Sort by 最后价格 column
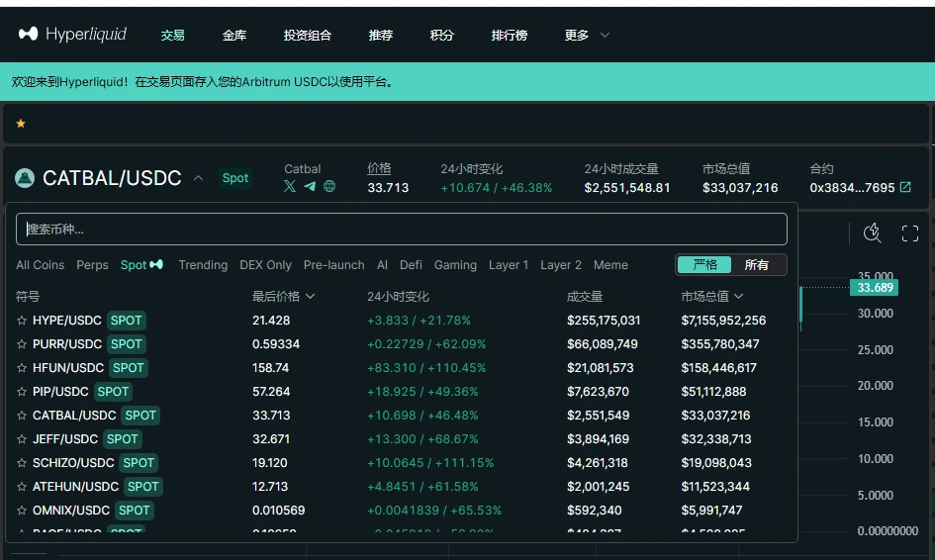Screen dimensions: 935x560 (x=283, y=296)
